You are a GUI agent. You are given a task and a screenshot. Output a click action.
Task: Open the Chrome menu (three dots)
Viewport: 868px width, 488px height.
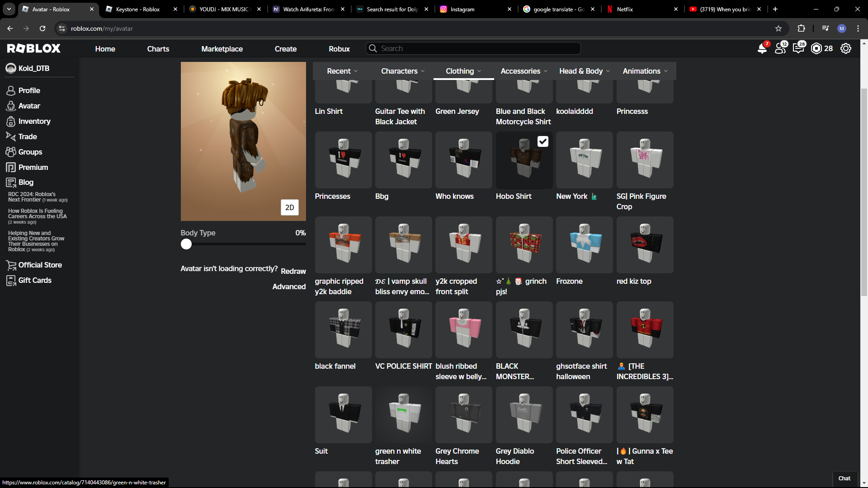(858, 28)
